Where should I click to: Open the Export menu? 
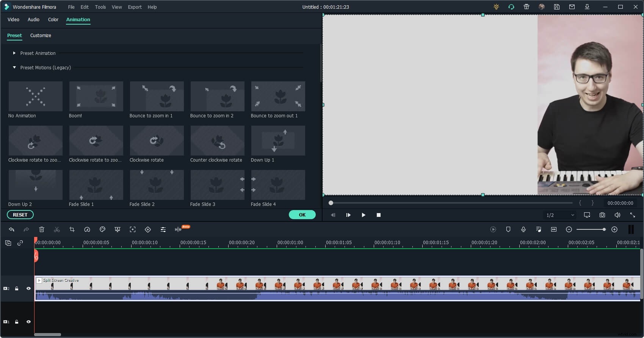tap(135, 7)
